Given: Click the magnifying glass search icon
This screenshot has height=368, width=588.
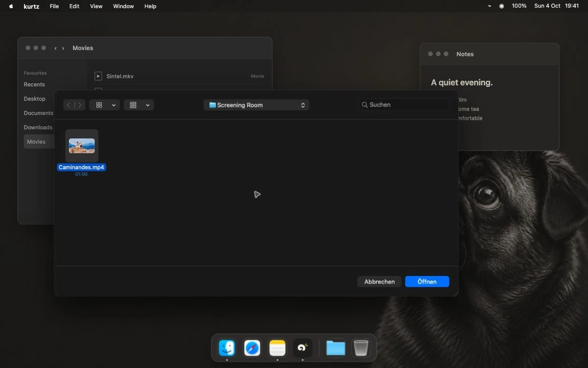Looking at the screenshot, I should tap(364, 105).
